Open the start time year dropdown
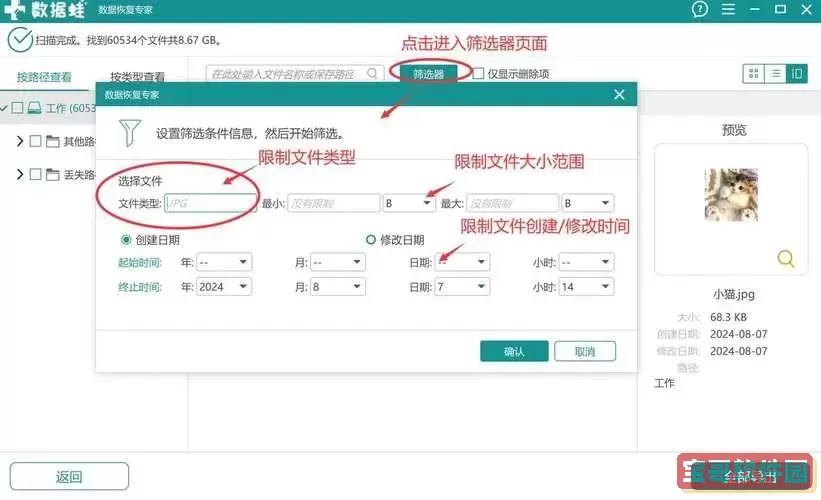821x500 pixels. [x=224, y=262]
